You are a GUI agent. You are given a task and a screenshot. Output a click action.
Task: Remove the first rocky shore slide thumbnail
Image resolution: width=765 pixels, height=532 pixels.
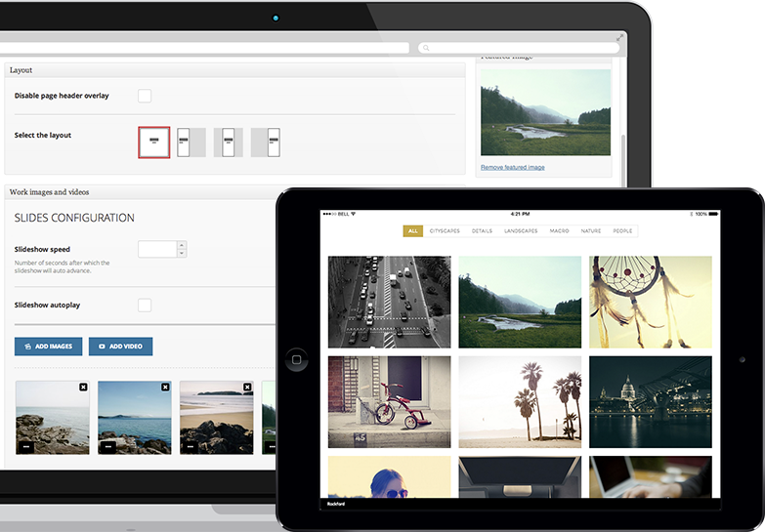(x=83, y=387)
